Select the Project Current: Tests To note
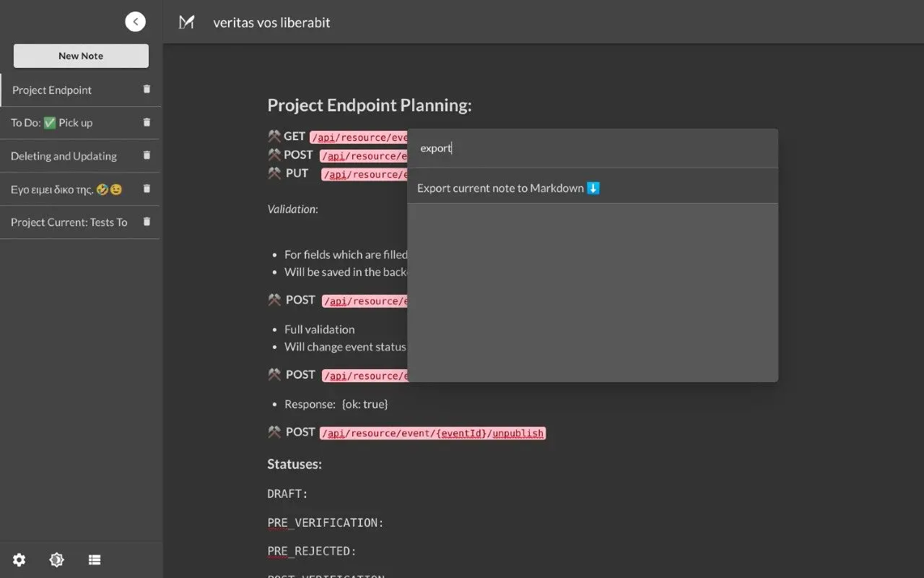 click(69, 223)
